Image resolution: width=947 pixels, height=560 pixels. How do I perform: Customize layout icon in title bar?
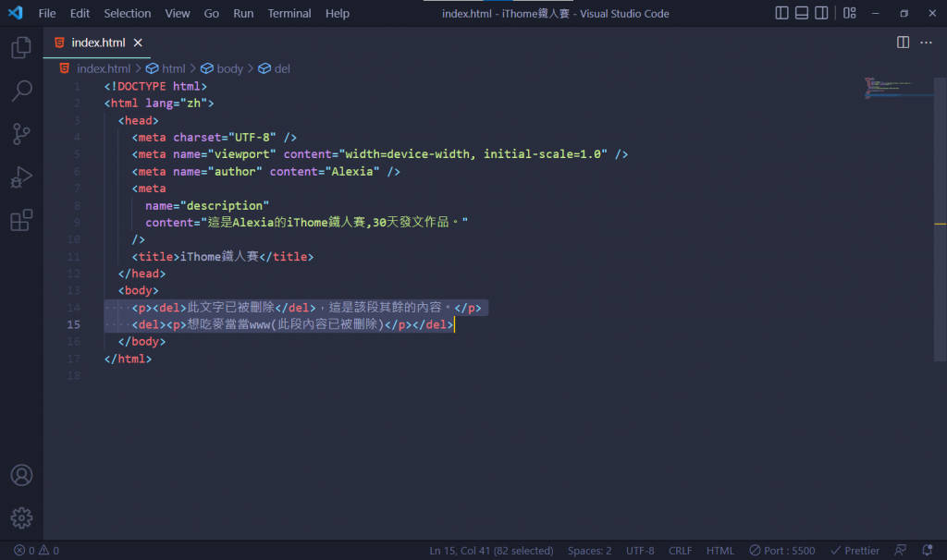pos(850,13)
